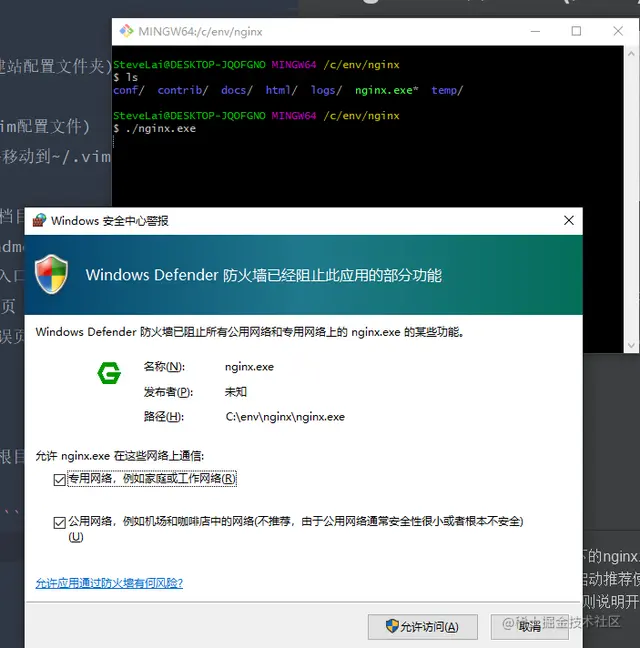This screenshot has width=640, height=648.
Task: Close the Windows 安全中心警报 dialog
Action: (569, 221)
